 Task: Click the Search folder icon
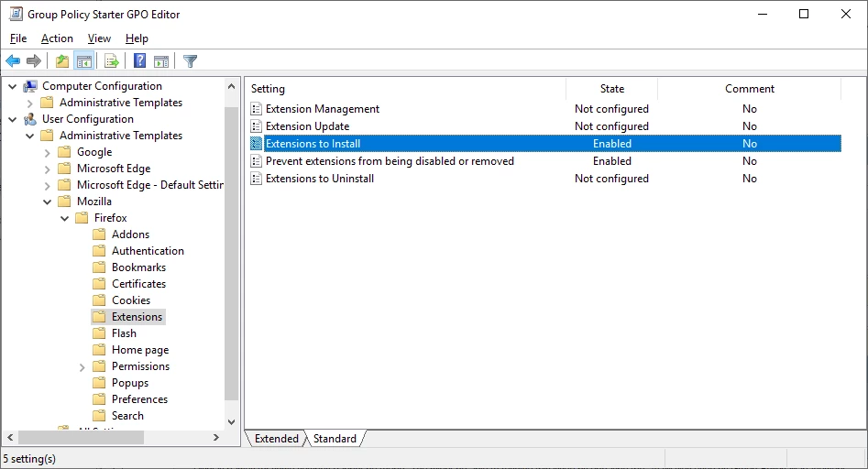tap(99, 416)
